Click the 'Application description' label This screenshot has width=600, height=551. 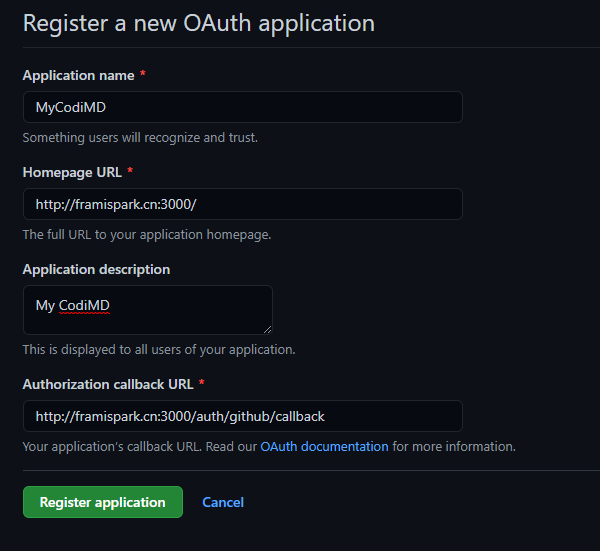96,269
